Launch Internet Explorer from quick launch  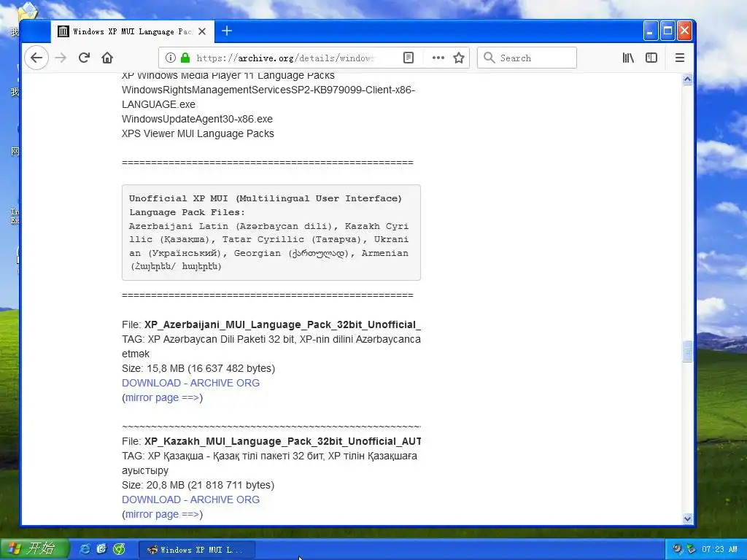85,550
